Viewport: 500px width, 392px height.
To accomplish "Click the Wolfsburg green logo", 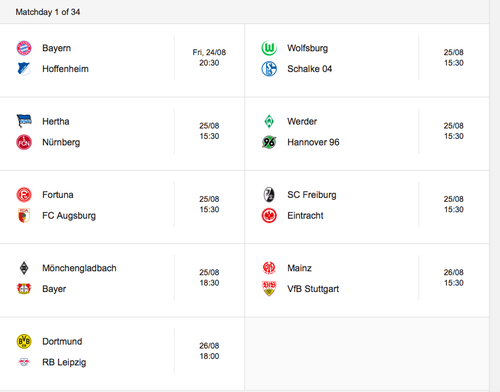I will click(x=269, y=48).
